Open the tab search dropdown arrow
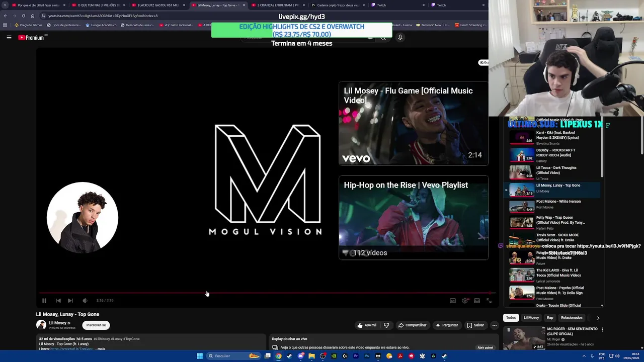644x362 pixels. [x=5, y=5]
